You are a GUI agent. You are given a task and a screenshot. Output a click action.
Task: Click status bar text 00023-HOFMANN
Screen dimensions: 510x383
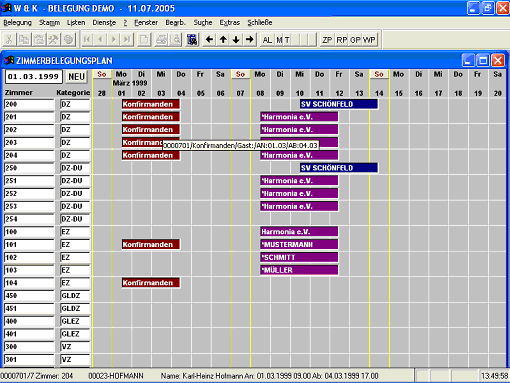(116, 376)
